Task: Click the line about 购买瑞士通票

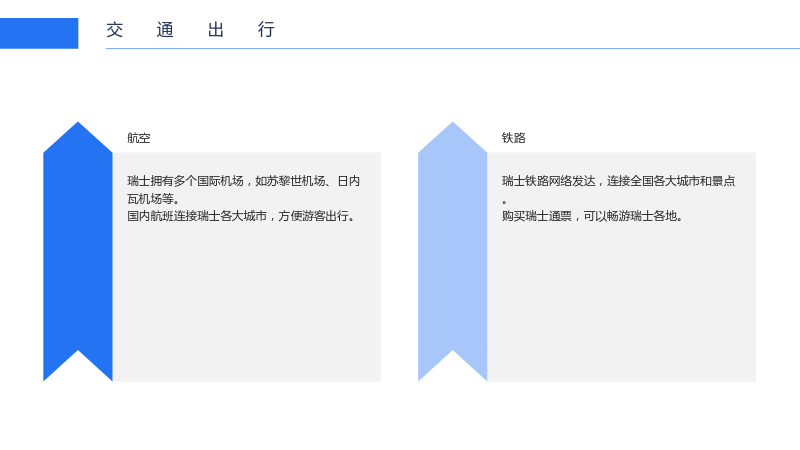Action: pyautogui.click(x=592, y=216)
